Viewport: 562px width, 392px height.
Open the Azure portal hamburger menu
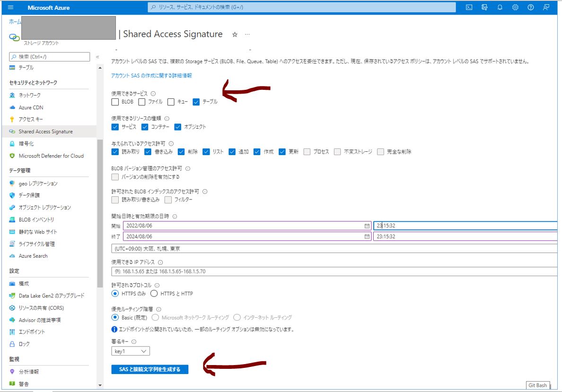(11, 8)
